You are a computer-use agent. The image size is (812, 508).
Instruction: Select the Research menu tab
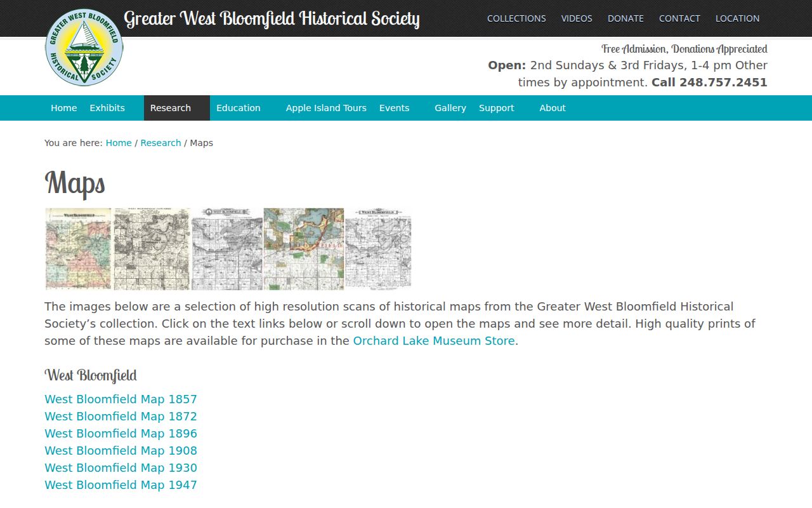[x=177, y=108]
